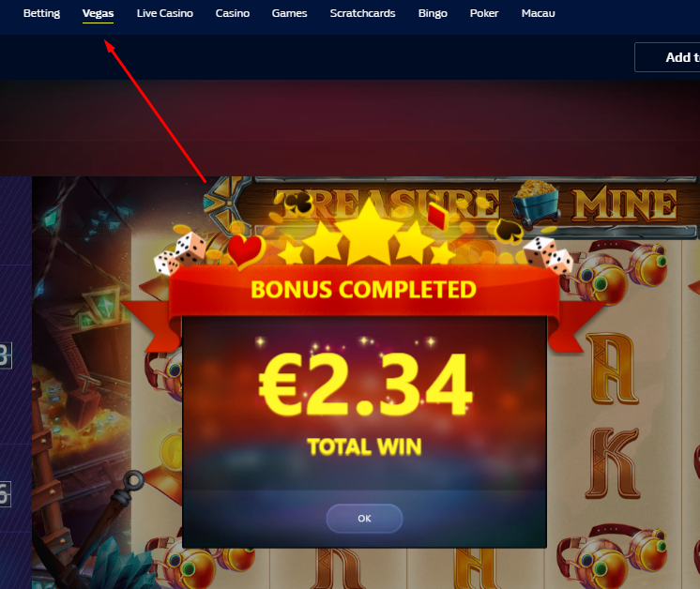Image resolution: width=700 pixels, height=589 pixels.
Task: Navigate to Bingo
Action: click(x=433, y=13)
